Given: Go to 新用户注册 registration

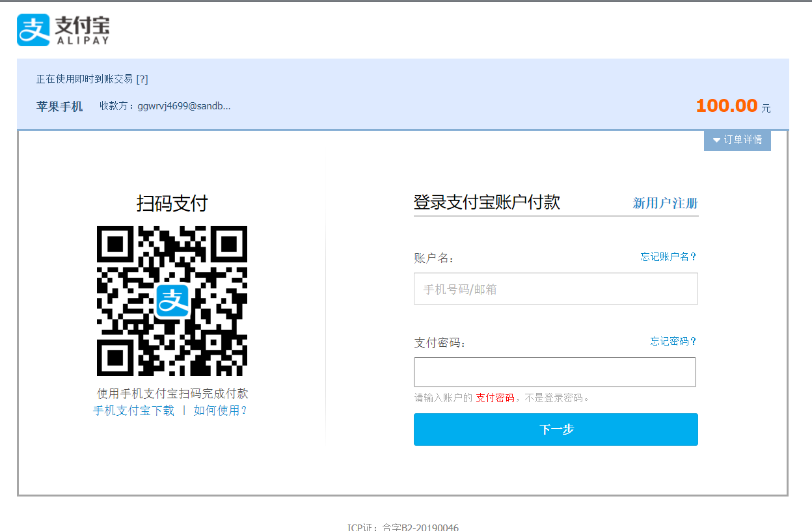Looking at the screenshot, I should click(x=666, y=203).
